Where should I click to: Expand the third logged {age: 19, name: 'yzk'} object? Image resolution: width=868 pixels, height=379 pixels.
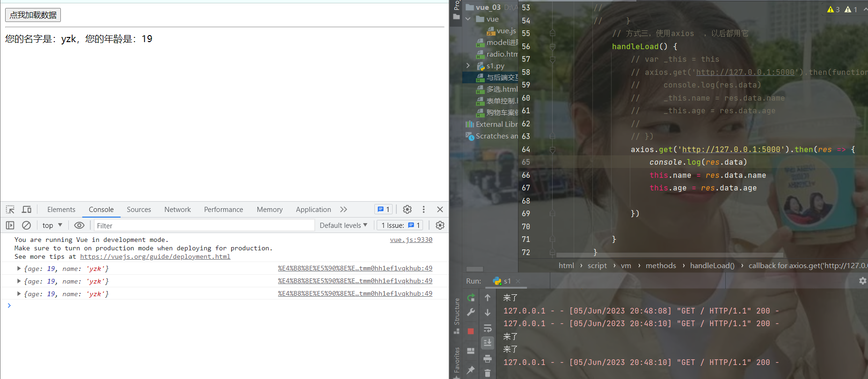pos(19,294)
